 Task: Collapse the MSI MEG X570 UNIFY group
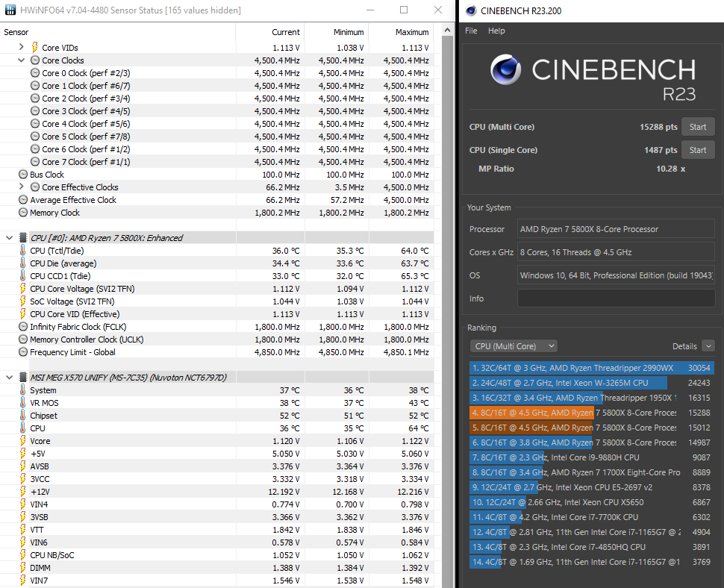(9, 377)
